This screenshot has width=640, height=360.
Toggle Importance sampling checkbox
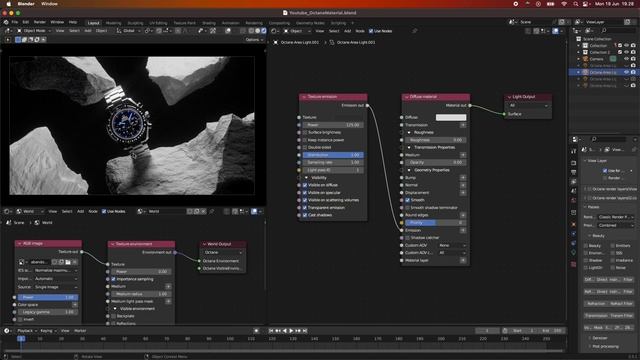[x=113, y=279]
